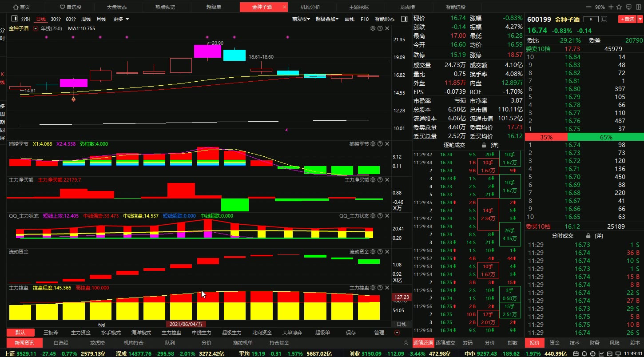Expand the circled arrow dropdown beside 金种子酒 chart title
The width and height of the screenshot is (644, 357).
click(x=36, y=28)
